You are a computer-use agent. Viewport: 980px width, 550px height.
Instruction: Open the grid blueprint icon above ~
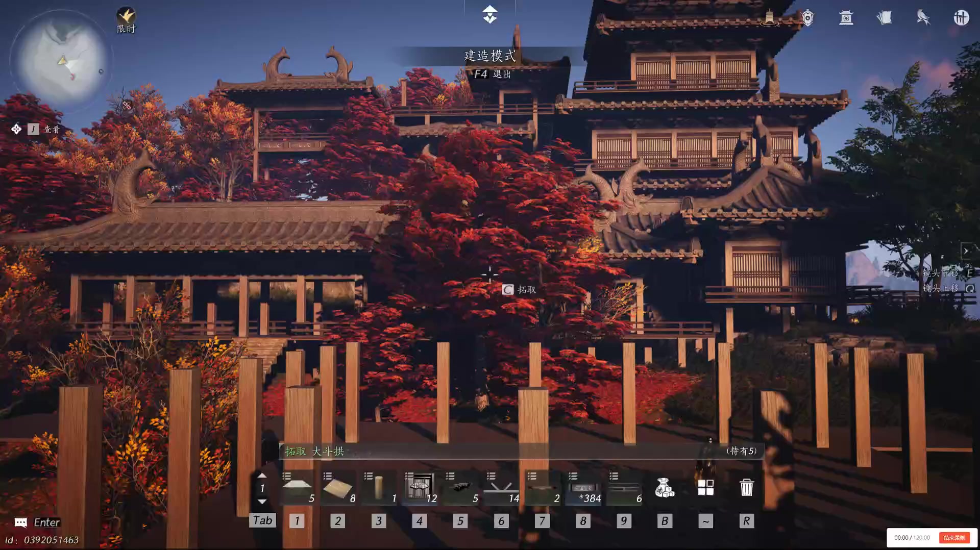tap(705, 487)
